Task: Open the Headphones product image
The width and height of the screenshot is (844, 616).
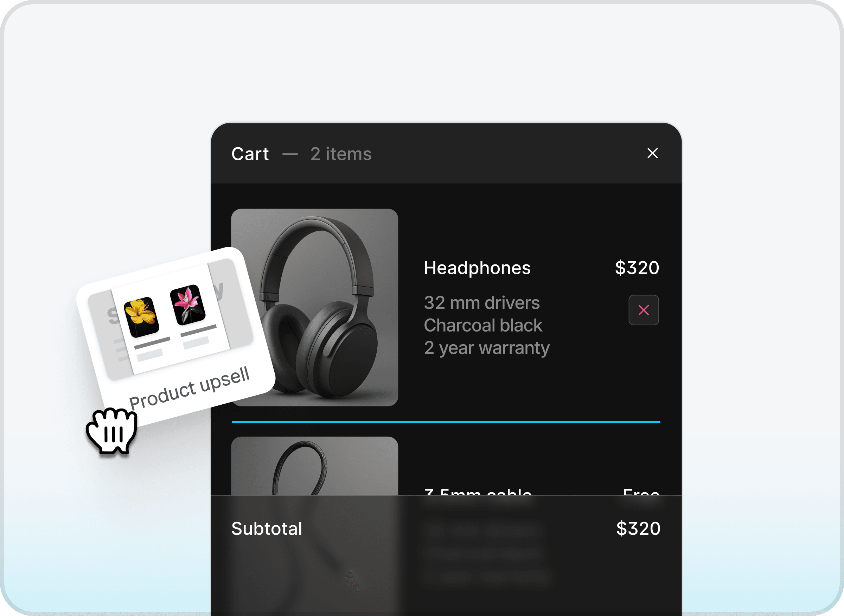Action: [314, 307]
